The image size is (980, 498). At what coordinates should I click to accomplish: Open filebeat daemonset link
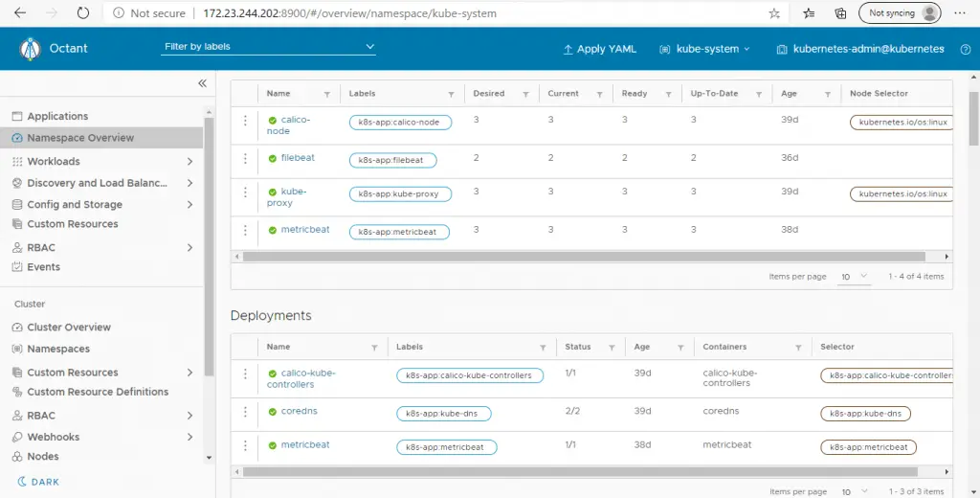click(298, 158)
